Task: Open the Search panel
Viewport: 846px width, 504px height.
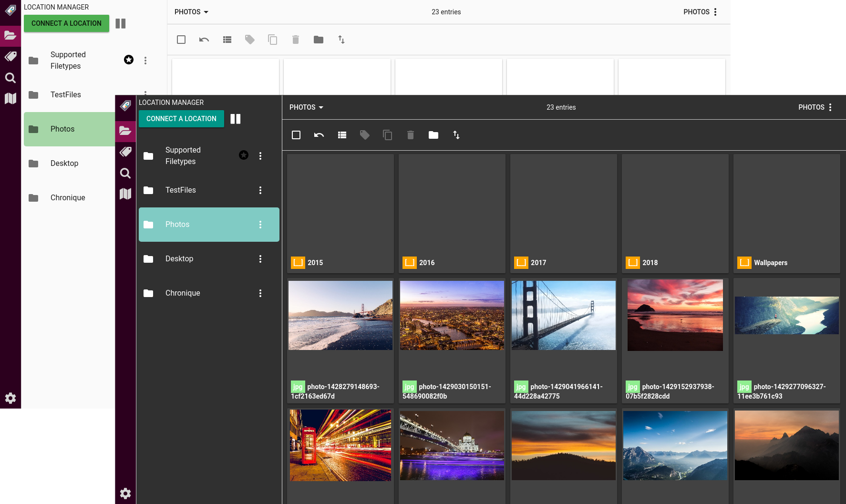Action: 125,174
